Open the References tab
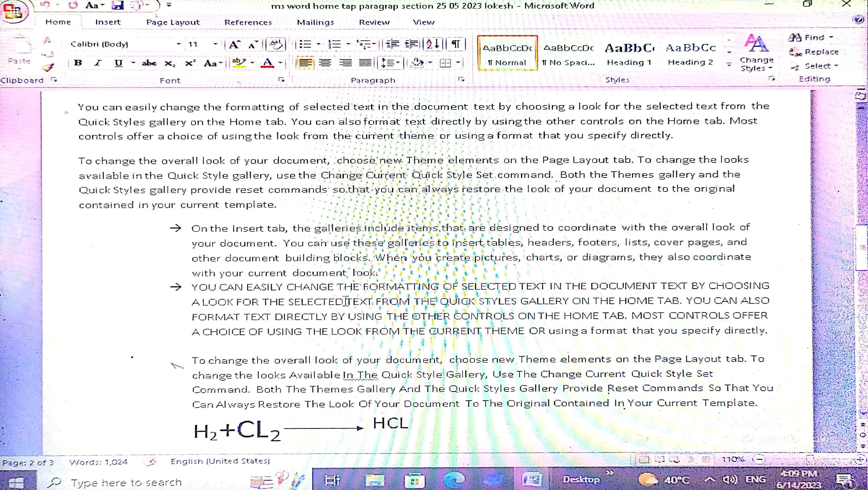Image resolution: width=868 pixels, height=490 pixels. (x=248, y=22)
